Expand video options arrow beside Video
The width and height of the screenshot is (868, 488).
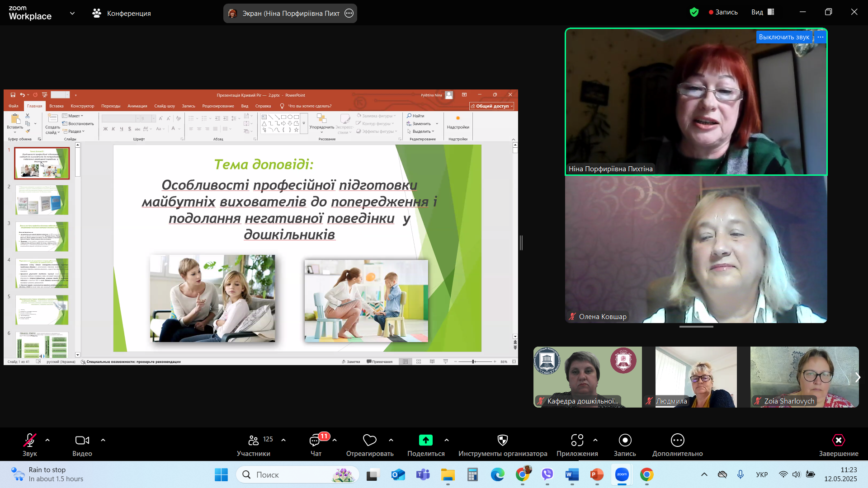(x=103, y=440)
